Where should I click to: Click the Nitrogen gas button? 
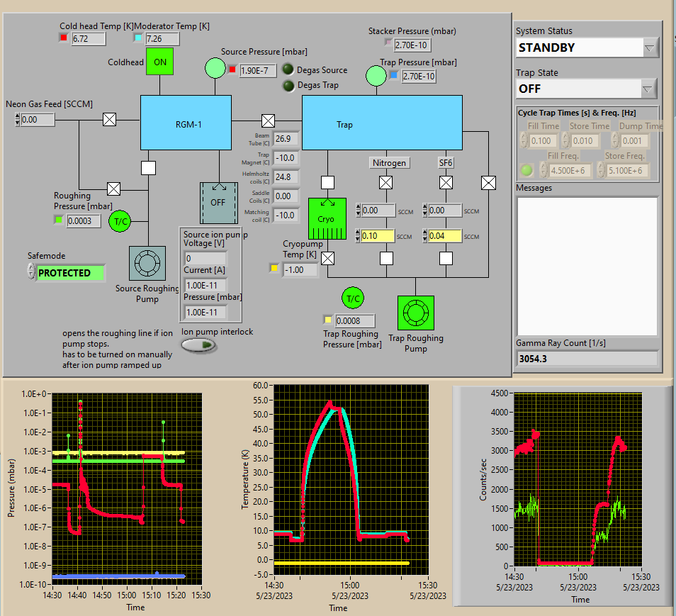390,163
